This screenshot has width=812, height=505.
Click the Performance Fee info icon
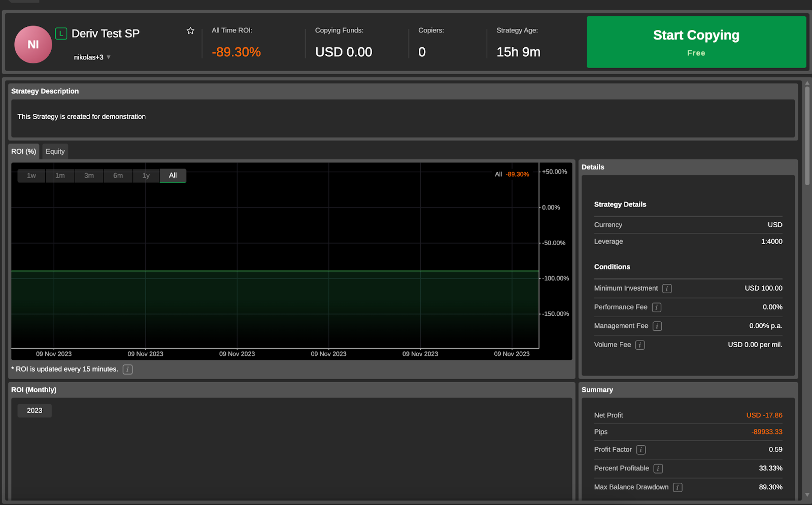[x=656, y=307]
